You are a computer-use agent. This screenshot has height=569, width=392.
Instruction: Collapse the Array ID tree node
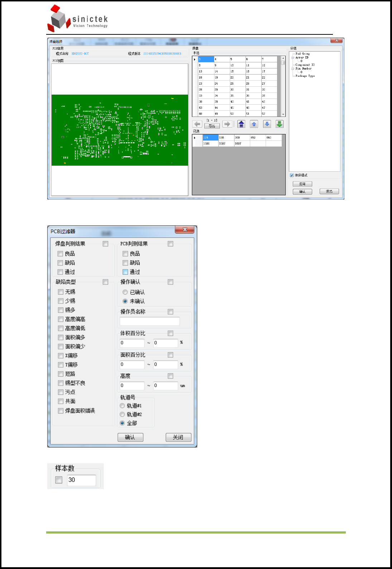(292, 57)
